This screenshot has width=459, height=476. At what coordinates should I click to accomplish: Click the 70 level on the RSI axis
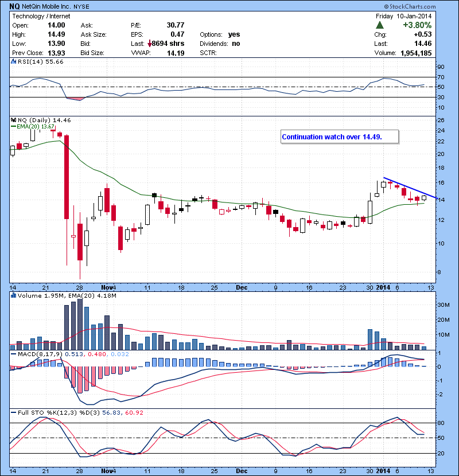click(441, 77)
